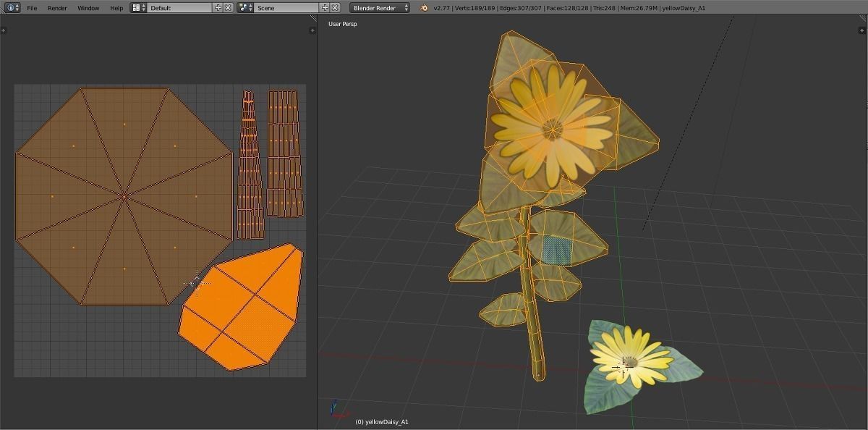Click the Blender logo icon in header
The height and width of the screenshot is (430, 868).
(x=423, y=7)
